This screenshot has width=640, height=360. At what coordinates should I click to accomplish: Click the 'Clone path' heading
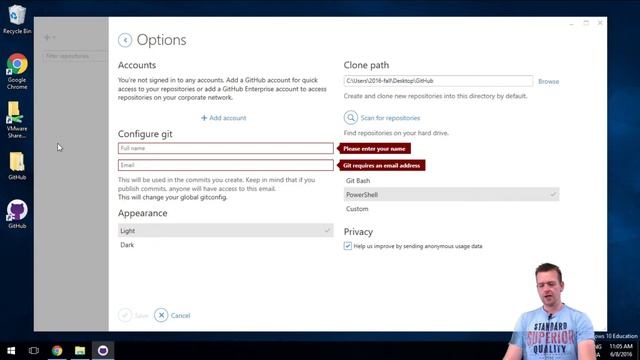(x=366, y=65)
